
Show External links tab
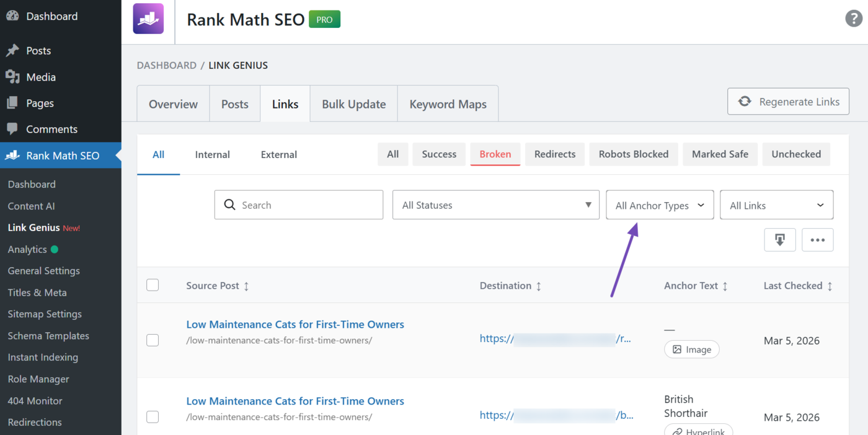coord(279,155)
